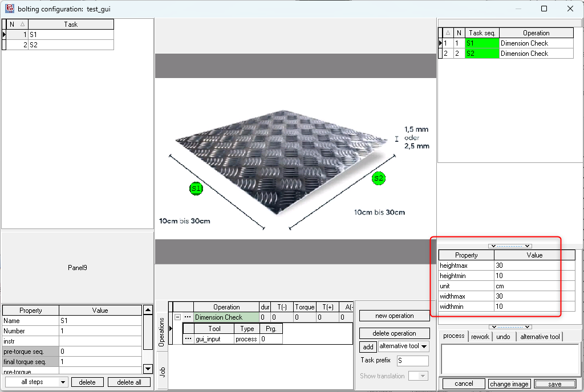
Task: Click the new operation button
Action: pos(395,316)
